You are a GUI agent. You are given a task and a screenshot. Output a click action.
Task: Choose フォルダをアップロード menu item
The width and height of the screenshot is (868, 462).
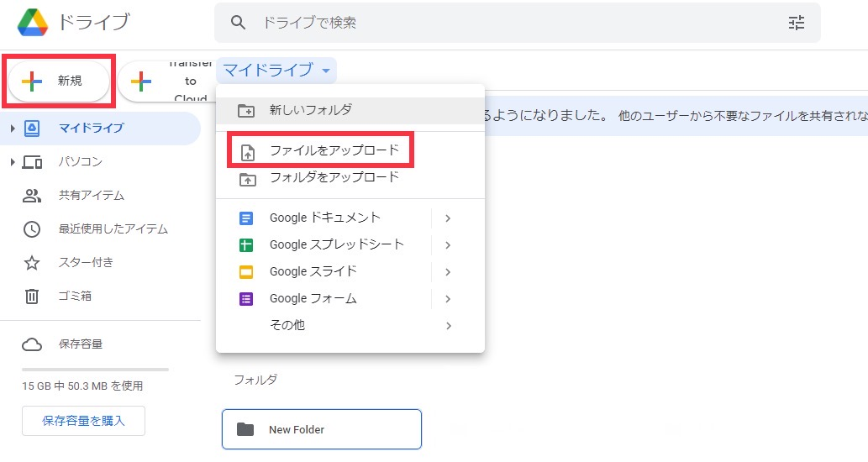pos(350,177)
